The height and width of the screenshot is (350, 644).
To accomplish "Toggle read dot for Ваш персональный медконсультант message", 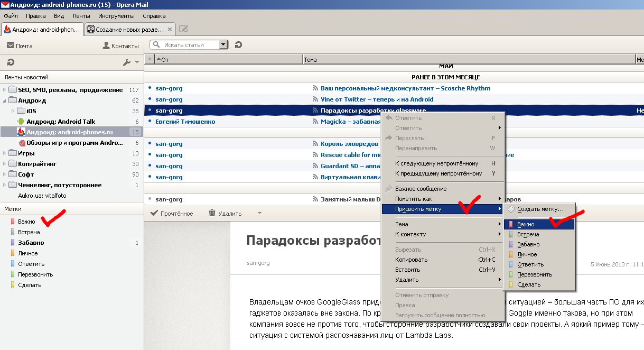I will [x=150, y=88].
